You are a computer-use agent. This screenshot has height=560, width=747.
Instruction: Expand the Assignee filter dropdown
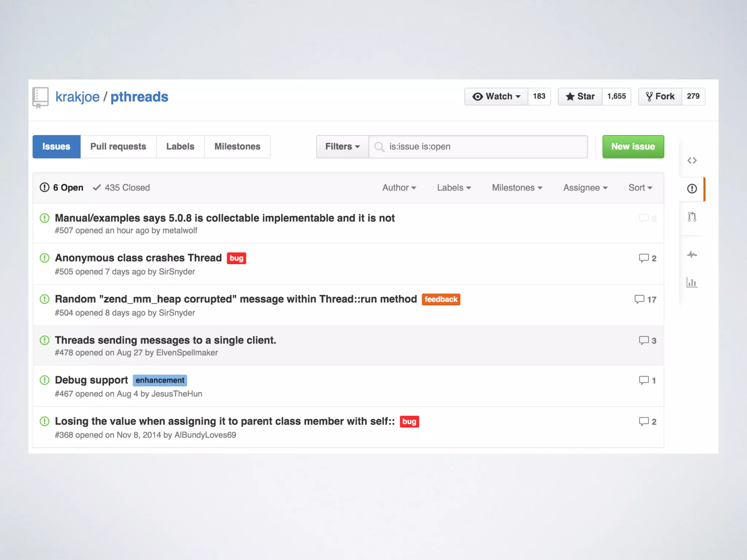pyautogui.click(x=585, y=188)
